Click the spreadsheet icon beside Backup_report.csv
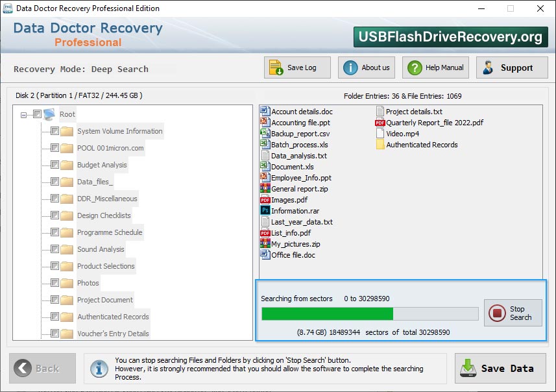The width and height of the screenshot is (556, 392). pos(265,134)
